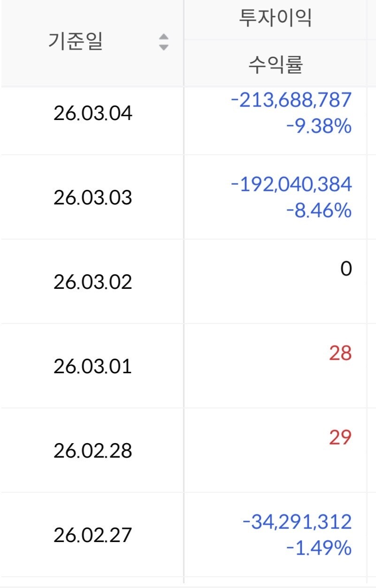
Task: Click the red 29 profit value
Action: pyautogui.click(x=340, y=437)
